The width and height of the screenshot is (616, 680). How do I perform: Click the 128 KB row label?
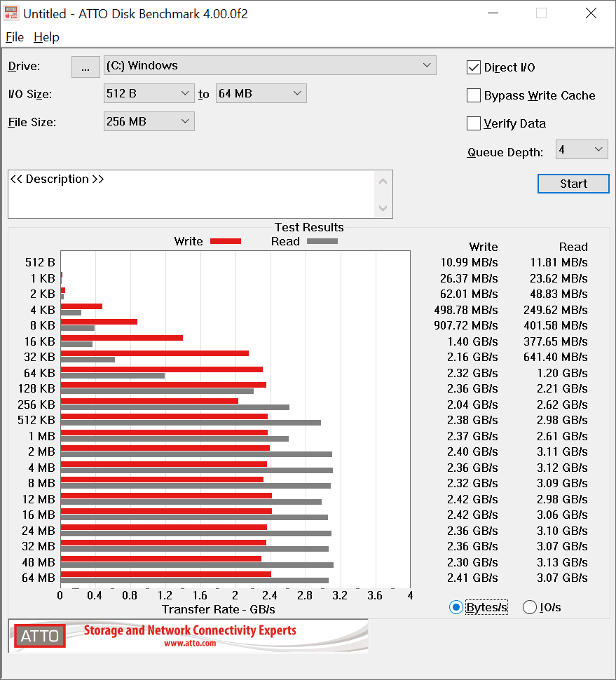pos(36,388)
